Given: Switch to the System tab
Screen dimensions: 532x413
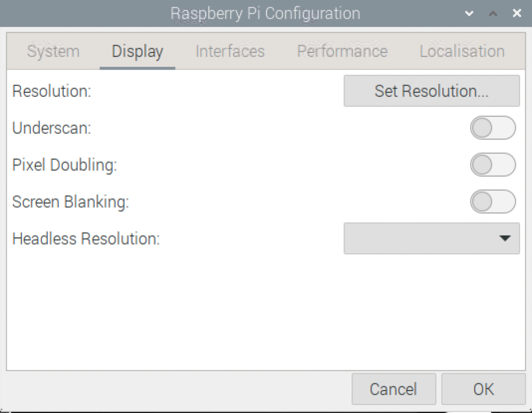Looking at the screenshot, I should click(x=53, y=51).
